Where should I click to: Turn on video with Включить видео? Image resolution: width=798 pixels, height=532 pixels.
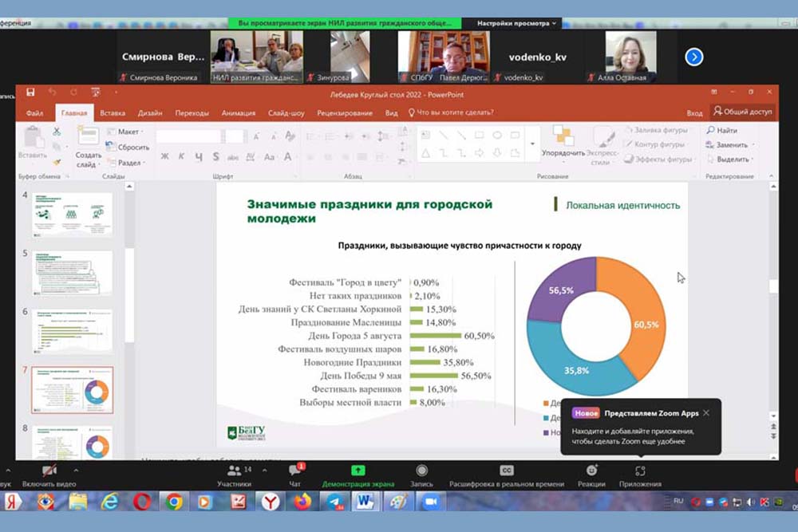(x=49, y=476)
